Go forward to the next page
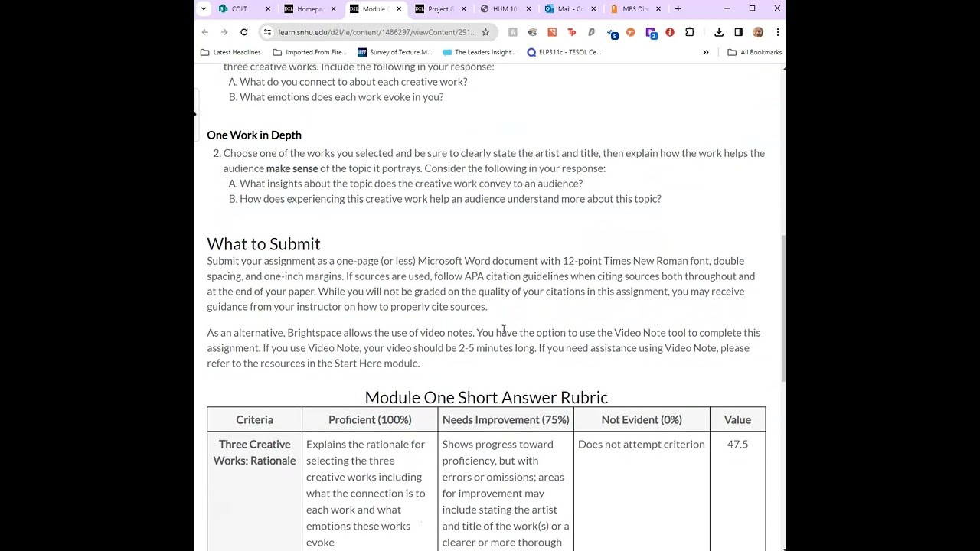 [224, 32]
